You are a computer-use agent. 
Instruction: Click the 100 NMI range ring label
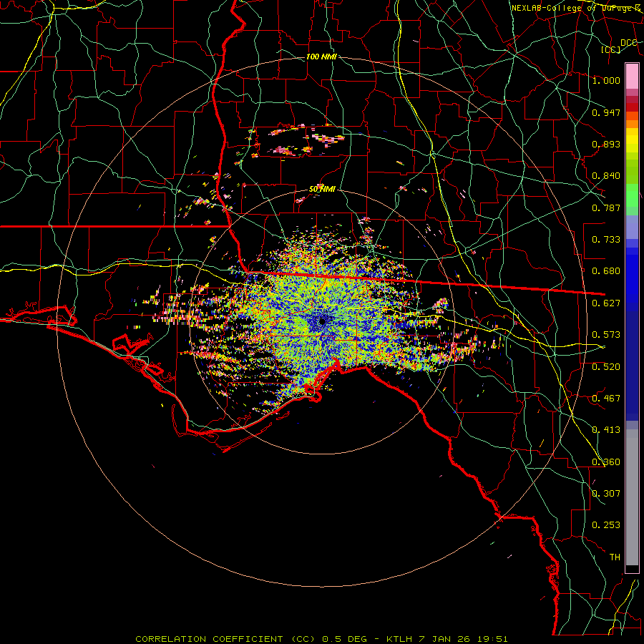click(x=321, y=57)
